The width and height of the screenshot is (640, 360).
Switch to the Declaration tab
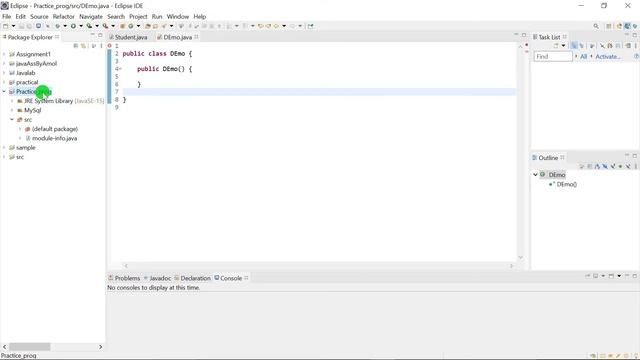(192, 278)
